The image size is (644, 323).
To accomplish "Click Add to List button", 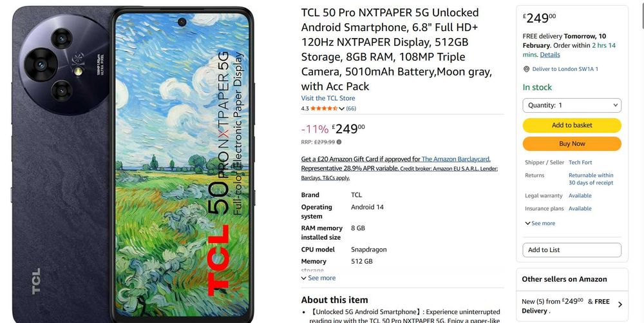I will [572, 250].
